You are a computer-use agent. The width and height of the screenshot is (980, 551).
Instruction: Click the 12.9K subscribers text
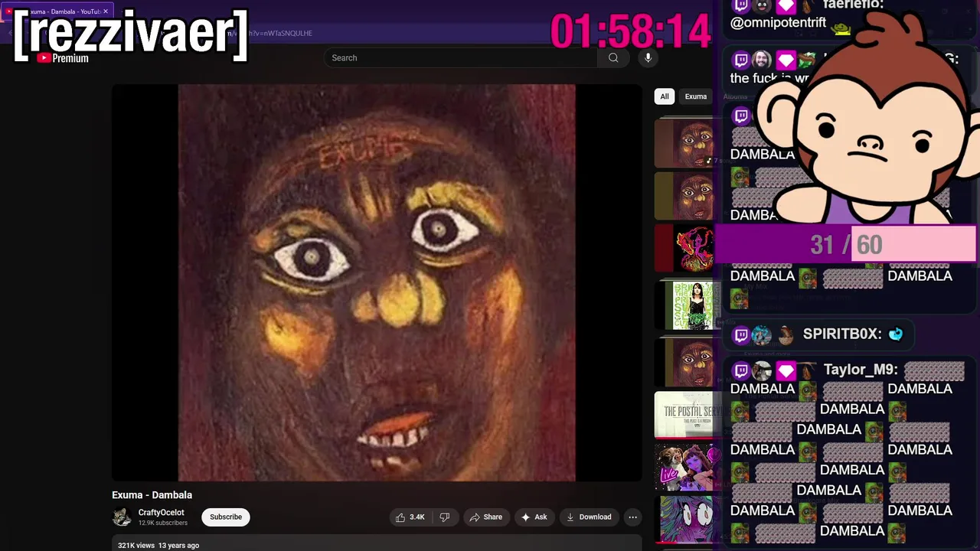coord(162,523)
